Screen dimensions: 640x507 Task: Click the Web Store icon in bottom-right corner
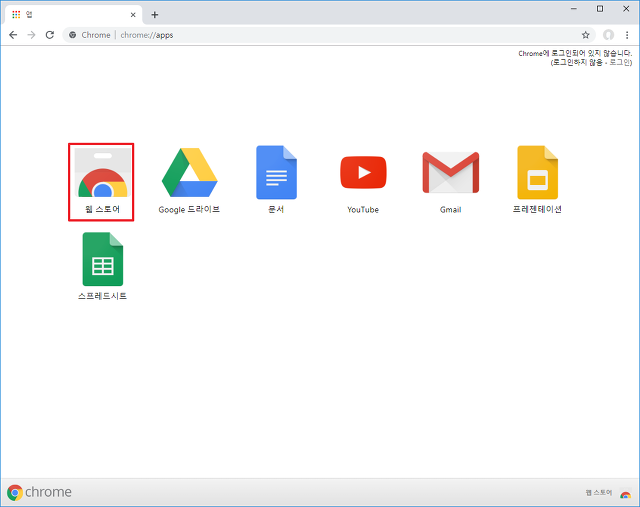(x=625, y=494)
